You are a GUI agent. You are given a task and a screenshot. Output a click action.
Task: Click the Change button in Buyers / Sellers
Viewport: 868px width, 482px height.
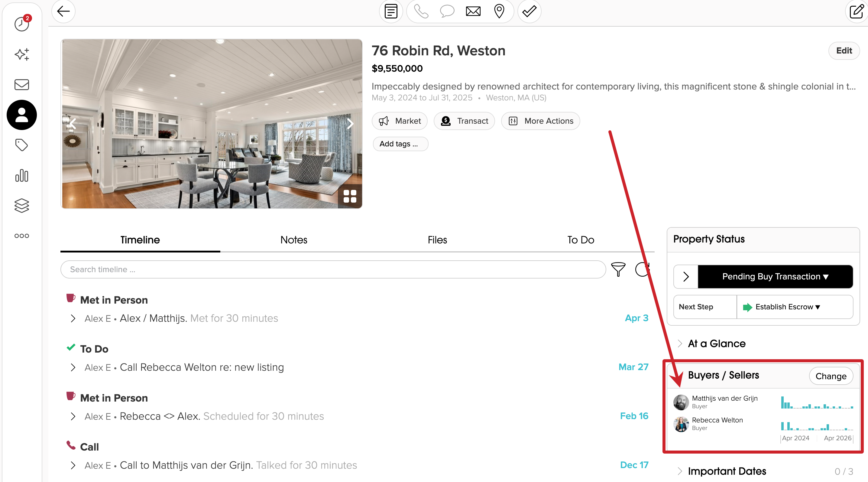click(831, 376)
